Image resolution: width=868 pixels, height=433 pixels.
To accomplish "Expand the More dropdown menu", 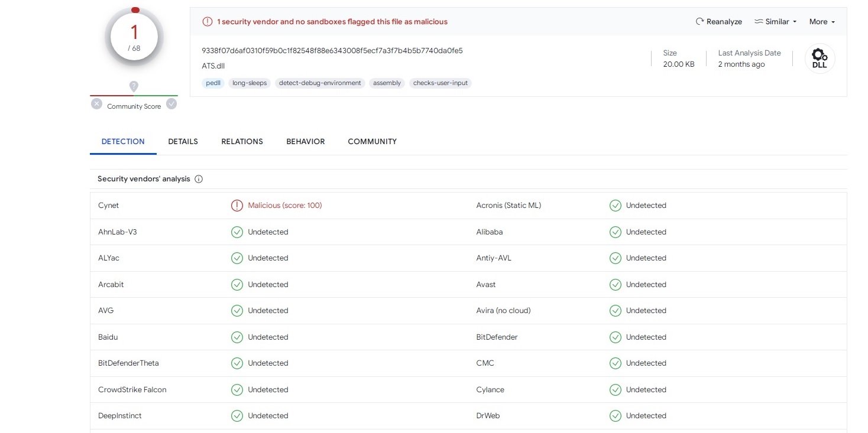I will [x=822, y=22].
